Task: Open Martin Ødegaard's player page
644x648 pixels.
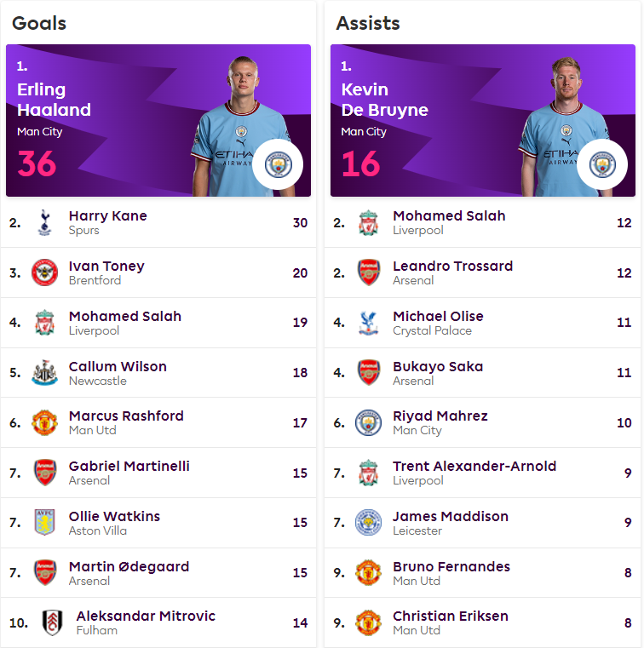Action: pyautogui.click(x=129, y=566)
